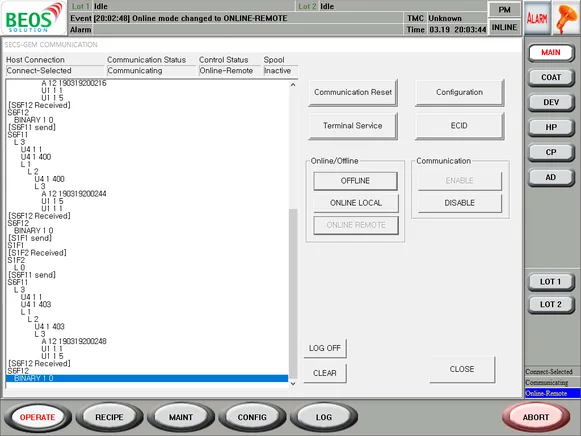Clear the SECS message log
The width and height of the screenshot is (581, 436).
[x=325, y=373]
